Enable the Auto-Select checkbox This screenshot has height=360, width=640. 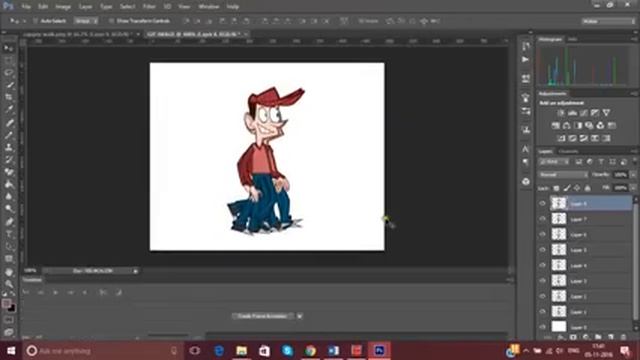[36, 21]
